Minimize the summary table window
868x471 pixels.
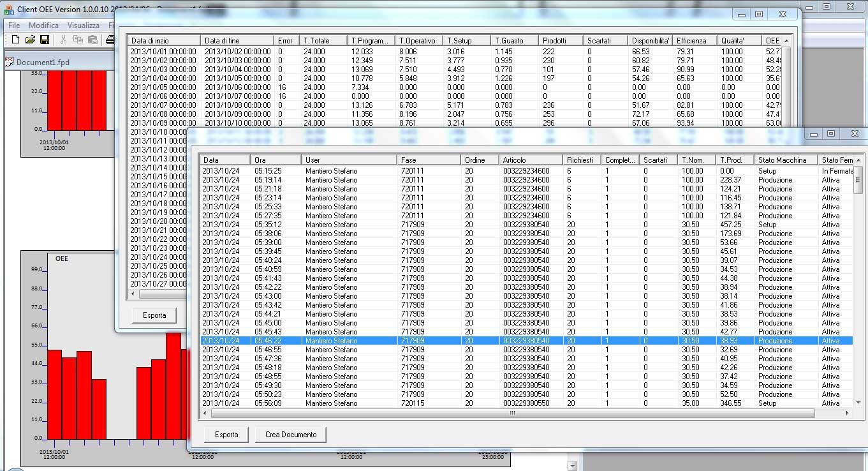pyautogui.click(x=741, y=14)
